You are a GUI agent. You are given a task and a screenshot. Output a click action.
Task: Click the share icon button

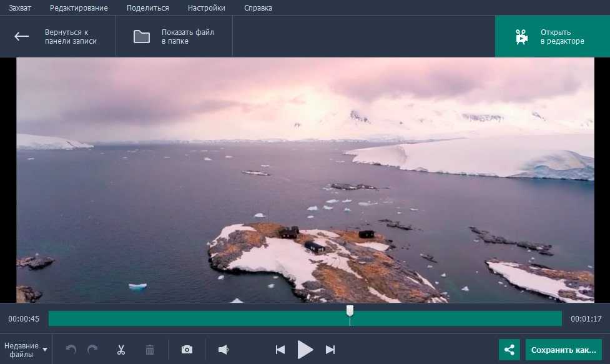tap(509, 350)
